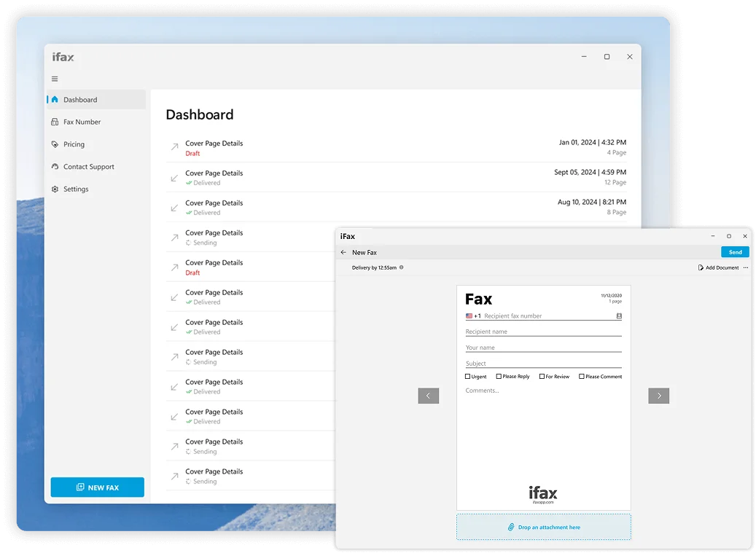
Task: Open Contact Support in sidebar
Action: [x=96, y=167]
